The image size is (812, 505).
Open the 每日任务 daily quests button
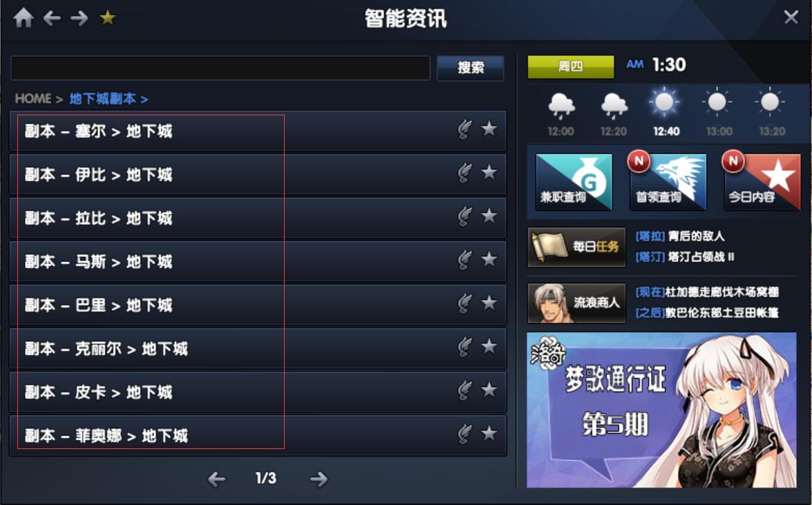click(576, 247)
